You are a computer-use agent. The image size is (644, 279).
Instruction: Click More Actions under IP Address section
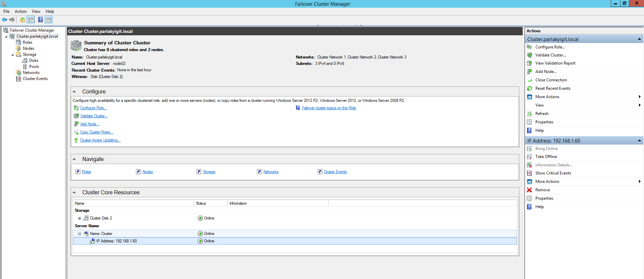tap(584, 182)
